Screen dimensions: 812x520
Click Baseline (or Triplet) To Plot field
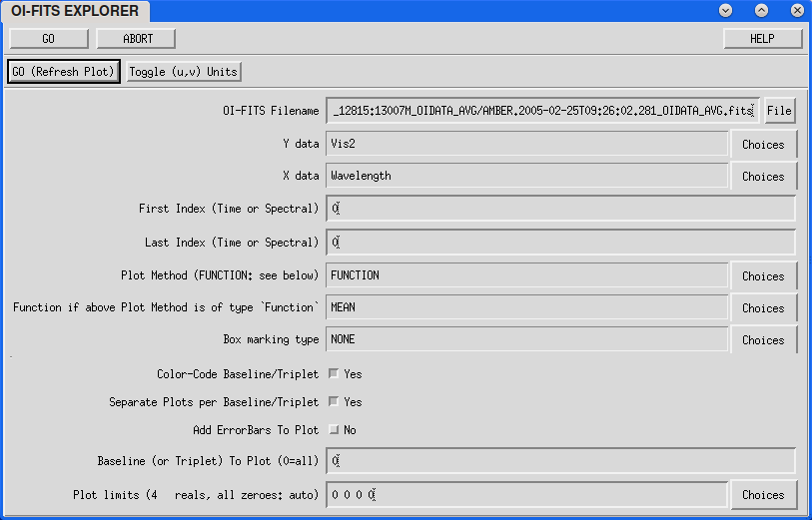(x=559, y=461)
